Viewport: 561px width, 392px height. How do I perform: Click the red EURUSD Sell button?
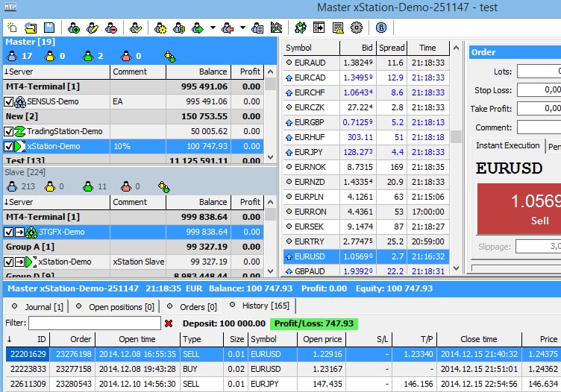pos(518,209)
